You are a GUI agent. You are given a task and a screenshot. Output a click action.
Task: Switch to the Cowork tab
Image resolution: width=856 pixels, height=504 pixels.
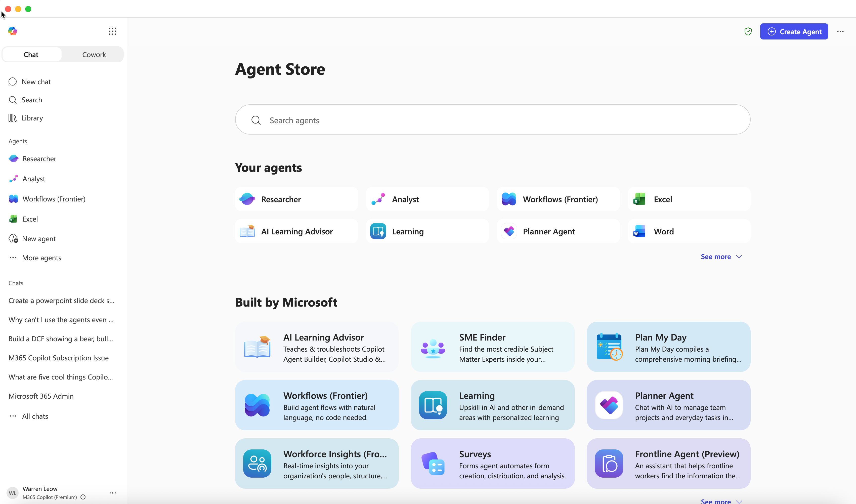[x=94, y=54]
